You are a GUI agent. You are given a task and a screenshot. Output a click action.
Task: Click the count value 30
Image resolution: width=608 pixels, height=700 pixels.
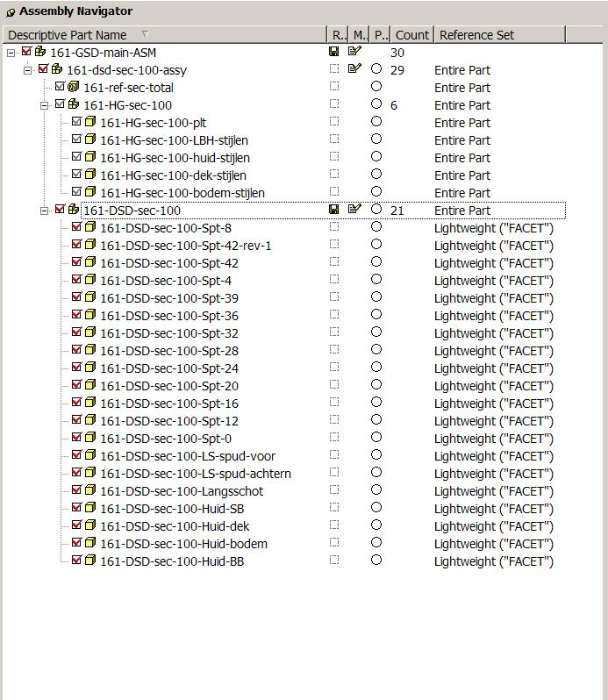(397, 54)
